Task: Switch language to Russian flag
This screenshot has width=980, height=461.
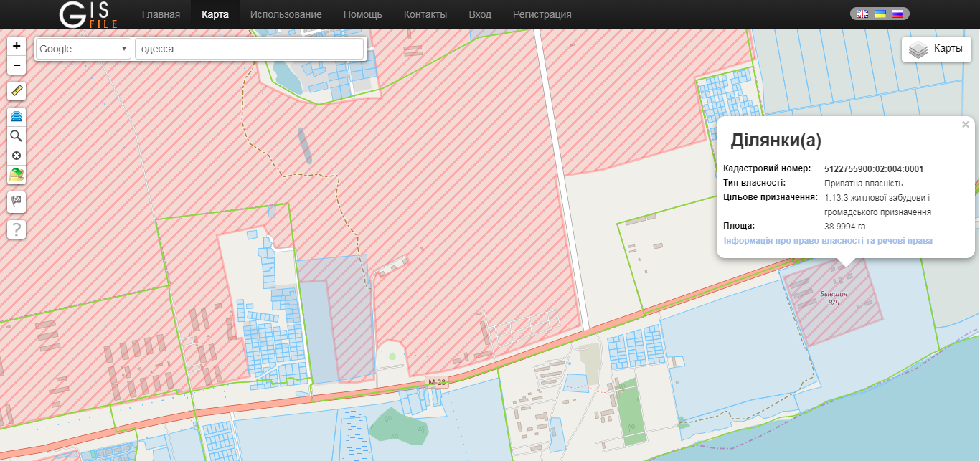Action: [897, 14]
